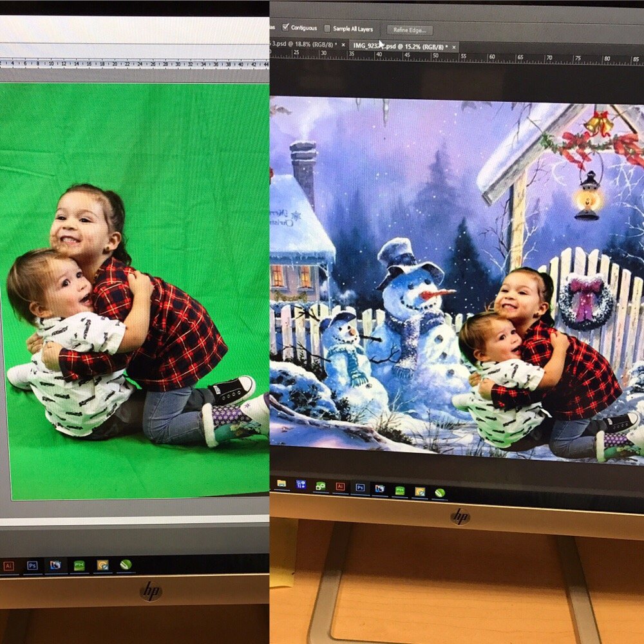Viewport: 644px width, 644px height.
Task: Launch CorelDRAW green icon on right taskbar
Action: tap(440, 493)
